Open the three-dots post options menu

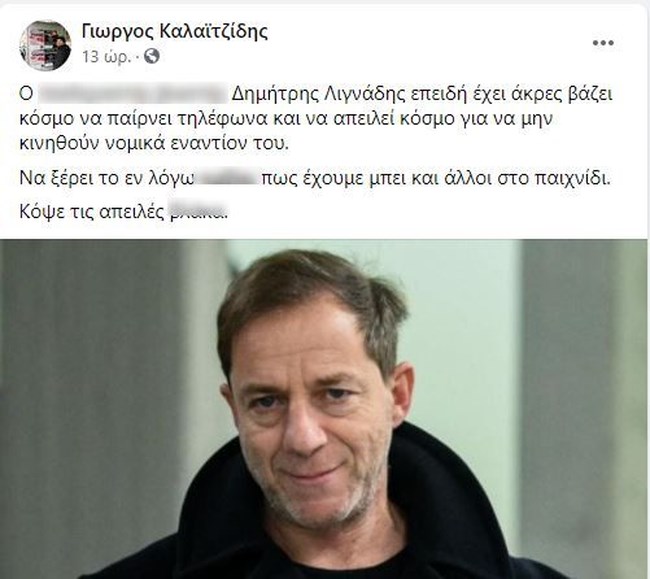603,43
